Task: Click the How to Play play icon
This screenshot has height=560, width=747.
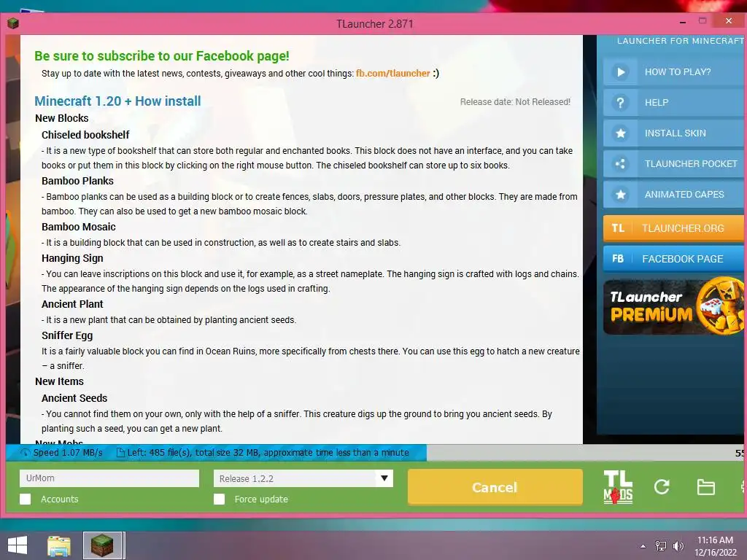Action: click(620, 72)
